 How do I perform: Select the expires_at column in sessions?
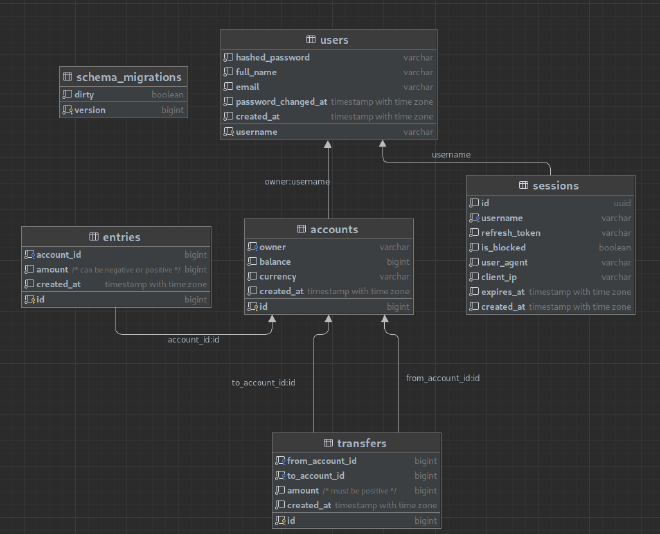(x=551, y=292)
